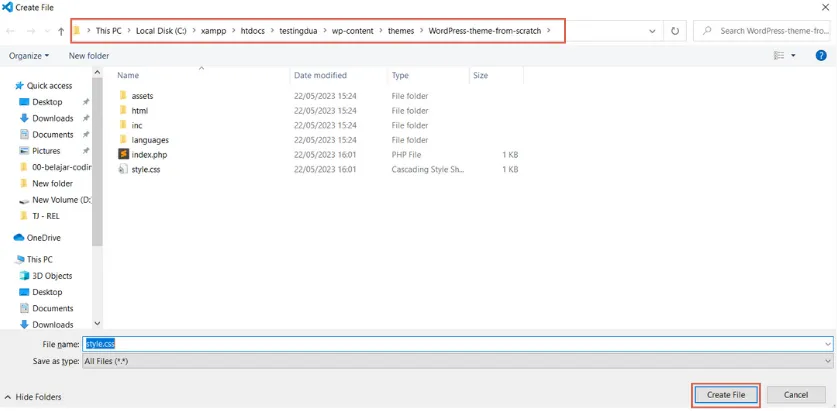The height and width of the screenshot is (411, 837).
Task: Open the assets folder
Action: pos(141,96)
